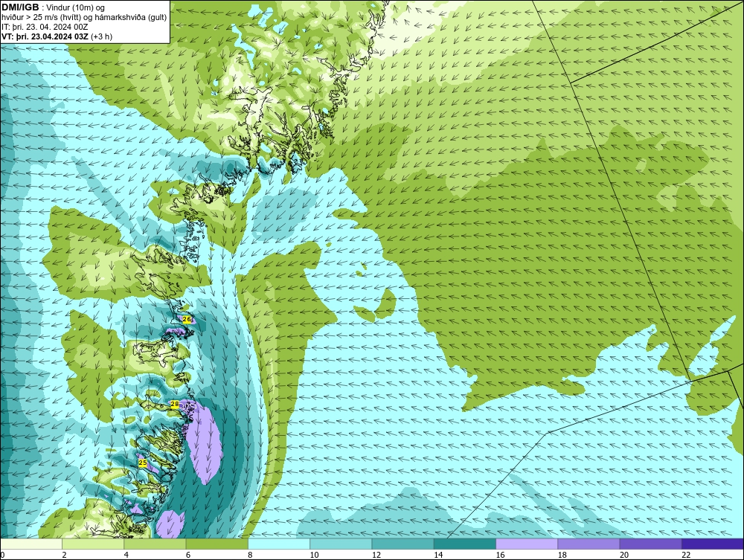Click the 14–16 m/s dark teal swatch

tap(465, 544)
